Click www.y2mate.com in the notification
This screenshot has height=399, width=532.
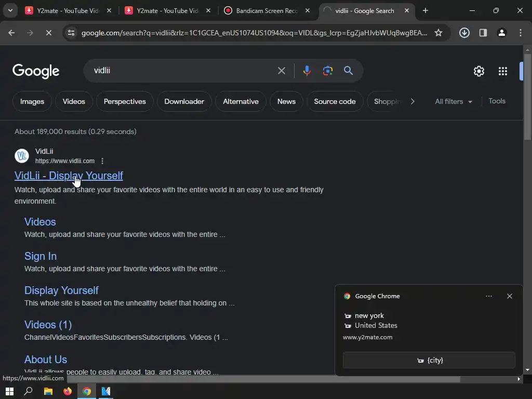point(367,337)
